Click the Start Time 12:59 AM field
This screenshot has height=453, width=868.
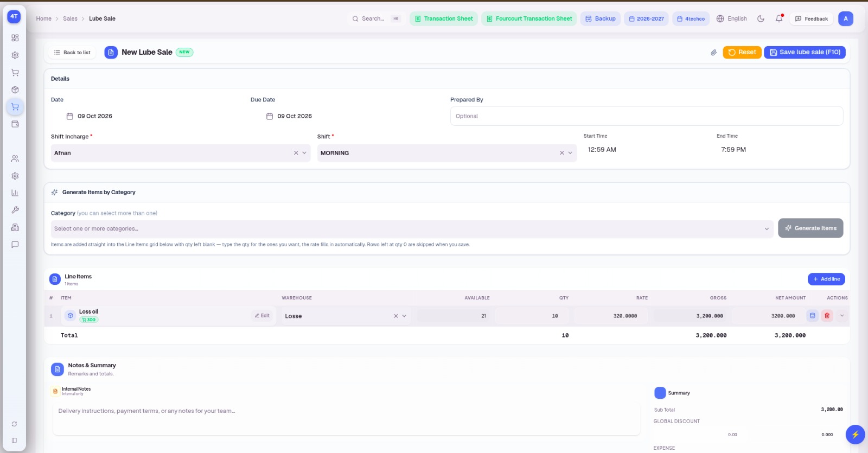602,150
